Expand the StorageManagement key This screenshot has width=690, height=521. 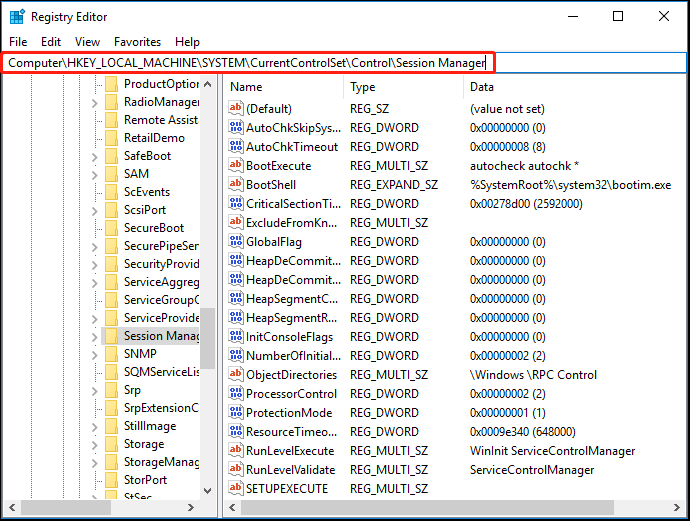pos(94,463)
